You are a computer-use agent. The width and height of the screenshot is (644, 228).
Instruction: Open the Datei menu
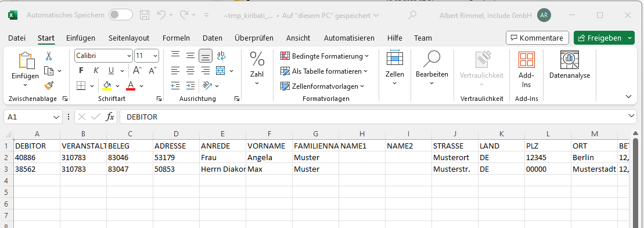(x=17, y=38)
